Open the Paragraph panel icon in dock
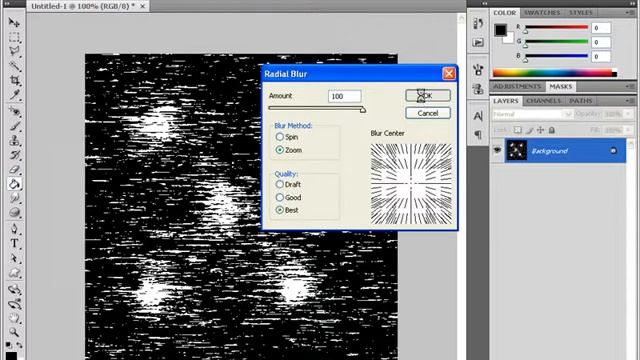 478,134
